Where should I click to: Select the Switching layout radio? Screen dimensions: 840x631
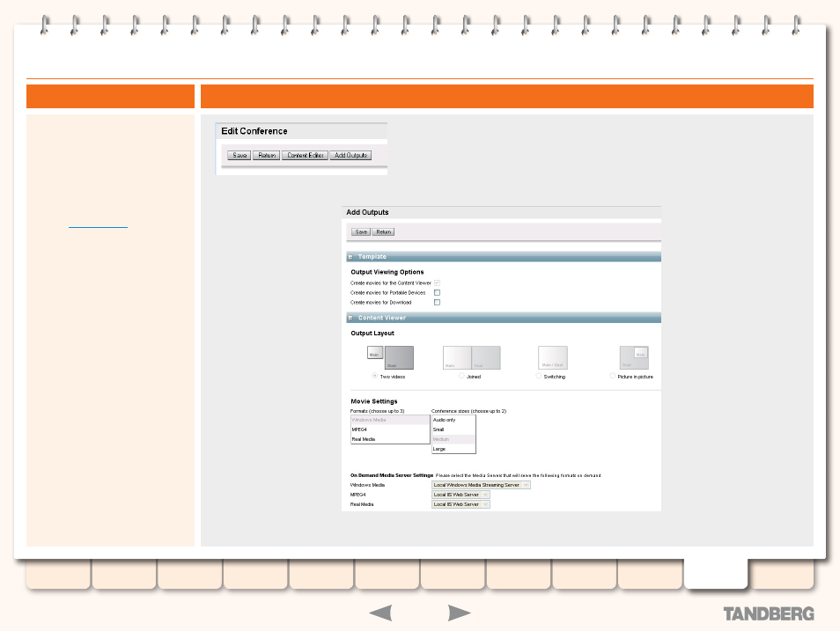[538, 376]
